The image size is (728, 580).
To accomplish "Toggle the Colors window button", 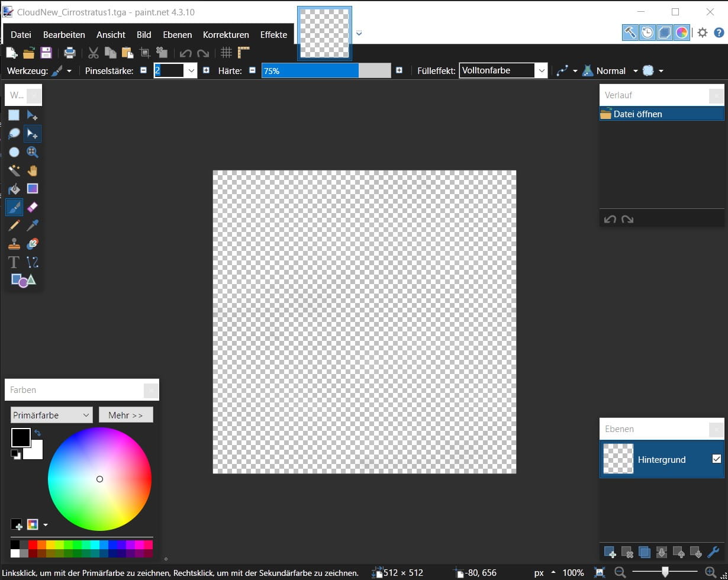I will 682,33.
